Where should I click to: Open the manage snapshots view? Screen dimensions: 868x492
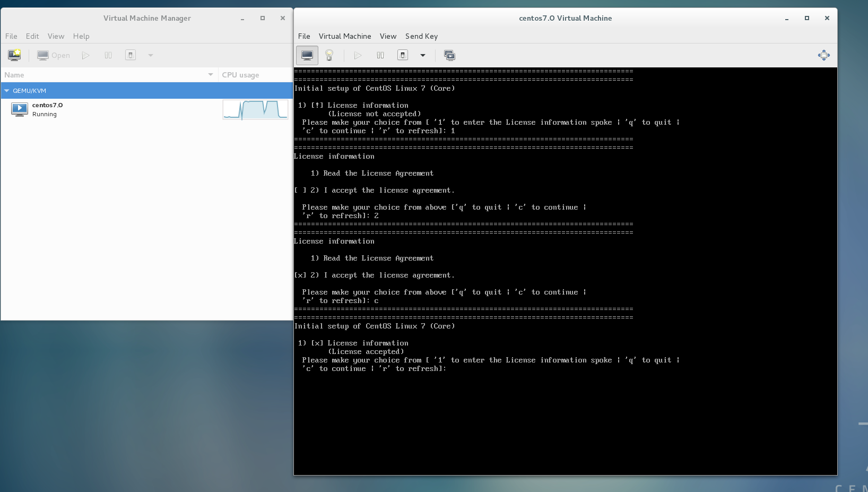coord(449,55)
